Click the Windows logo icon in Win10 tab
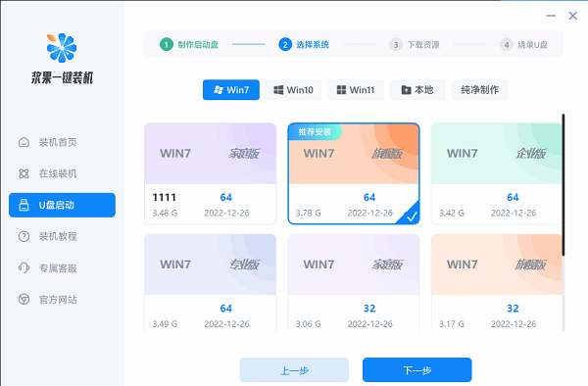The image size is (588, 386). point(278,90)
